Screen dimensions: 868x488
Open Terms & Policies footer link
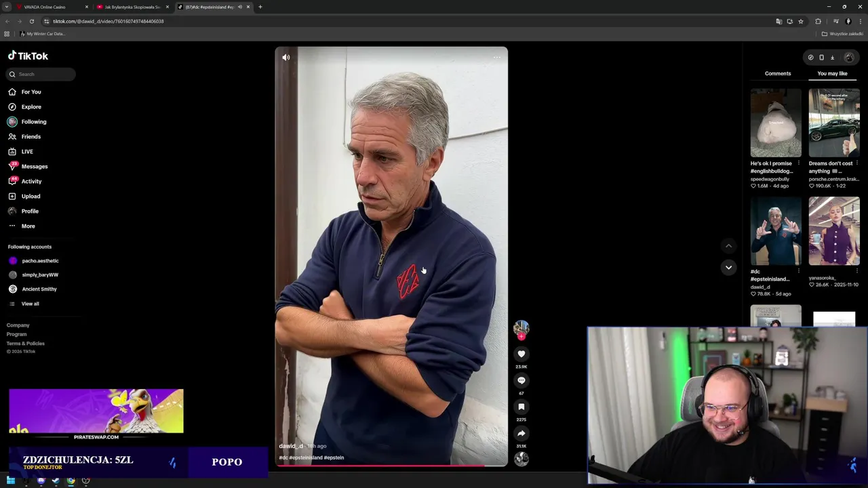(26, 344)
